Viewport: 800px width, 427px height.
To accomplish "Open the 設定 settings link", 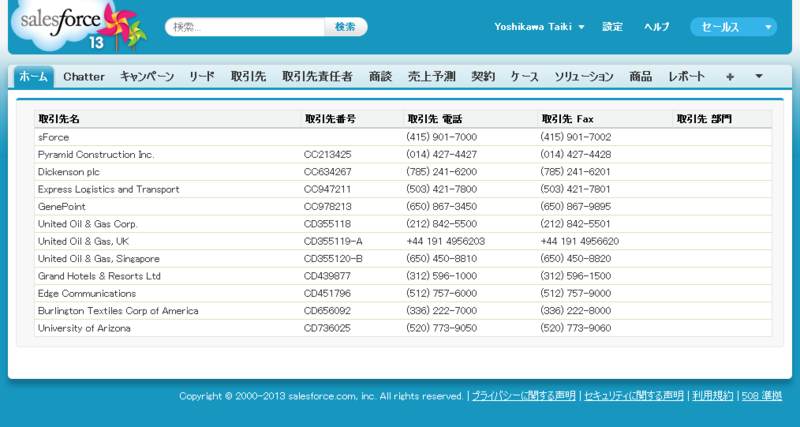I will point(612,27).
